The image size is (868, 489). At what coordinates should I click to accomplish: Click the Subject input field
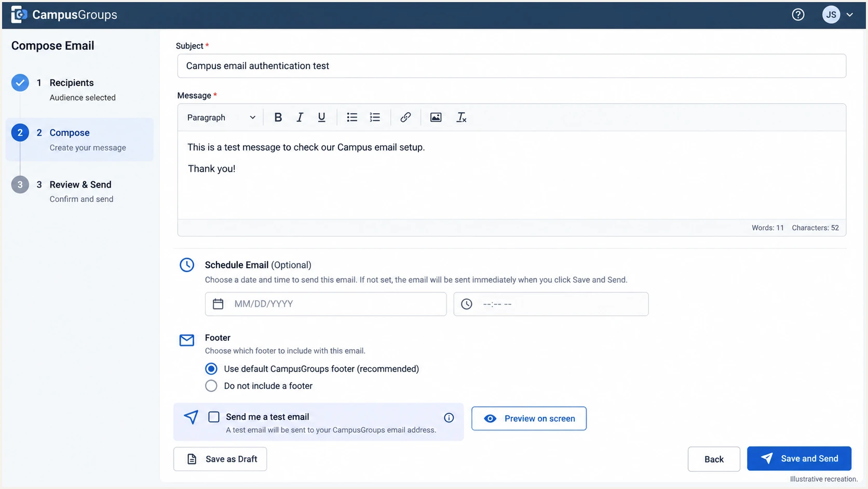click(511, 66)
